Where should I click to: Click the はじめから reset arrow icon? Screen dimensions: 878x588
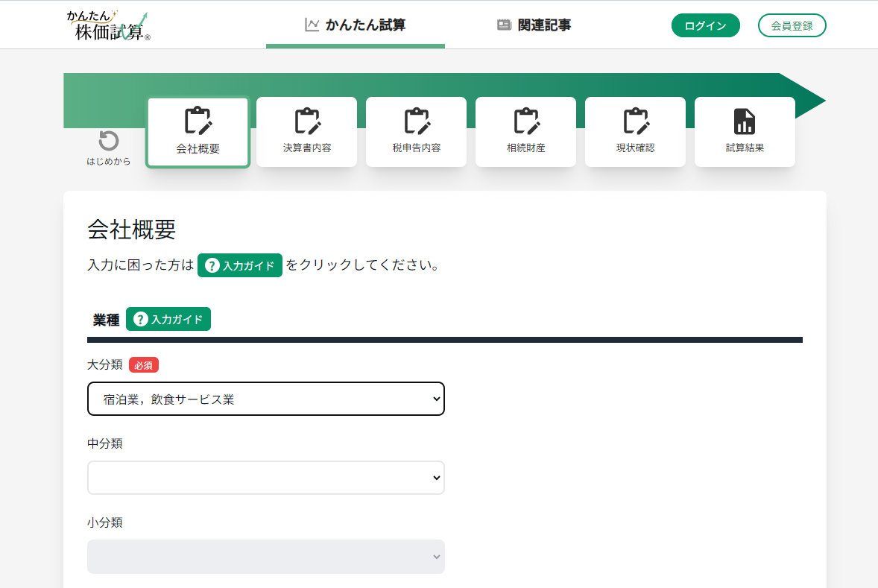pos(109,141)
